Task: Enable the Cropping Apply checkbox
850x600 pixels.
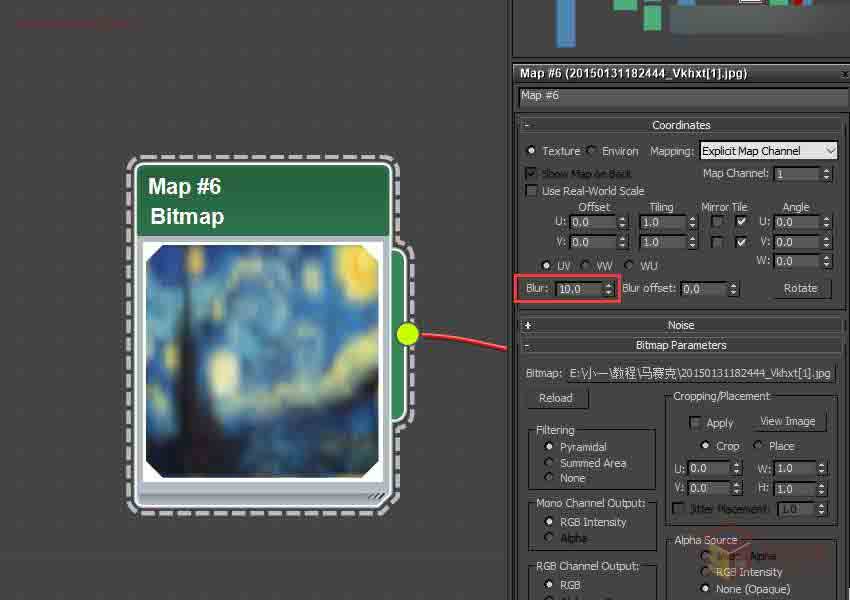Action: click(694, 423)
